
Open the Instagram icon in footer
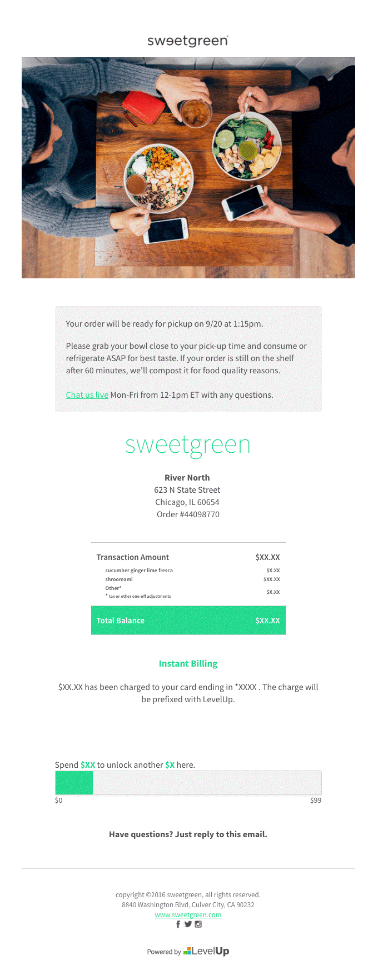click(198, 924)
